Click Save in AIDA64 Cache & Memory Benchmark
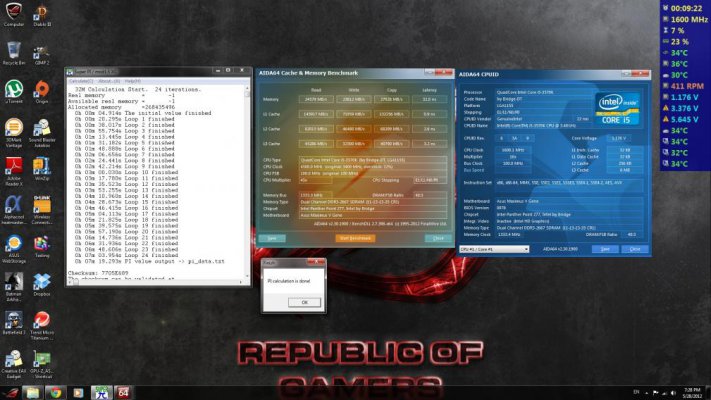The image size is (711, 400). point(272,238)
